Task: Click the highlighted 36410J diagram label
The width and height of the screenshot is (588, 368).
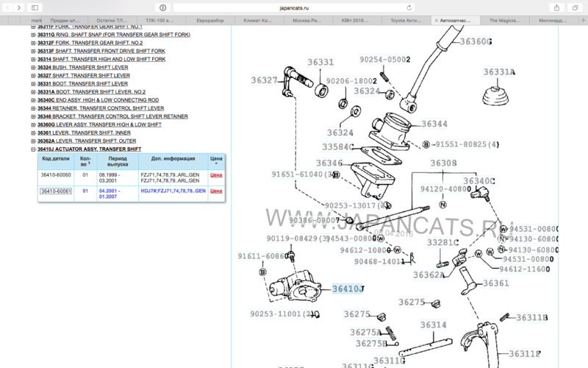Action: (348, 289)
